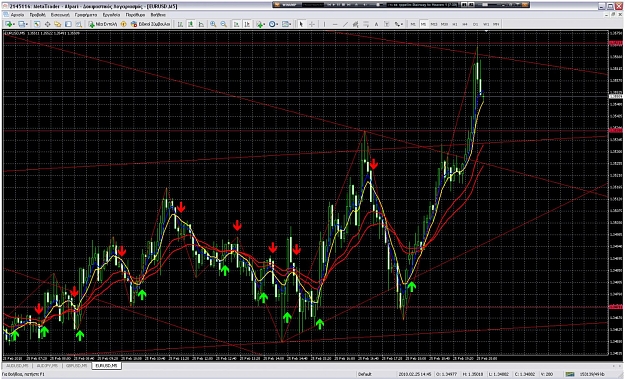Viewport: 625px width, 379px height.
Task: Open the Terminal panel icon
Action: 68,24
